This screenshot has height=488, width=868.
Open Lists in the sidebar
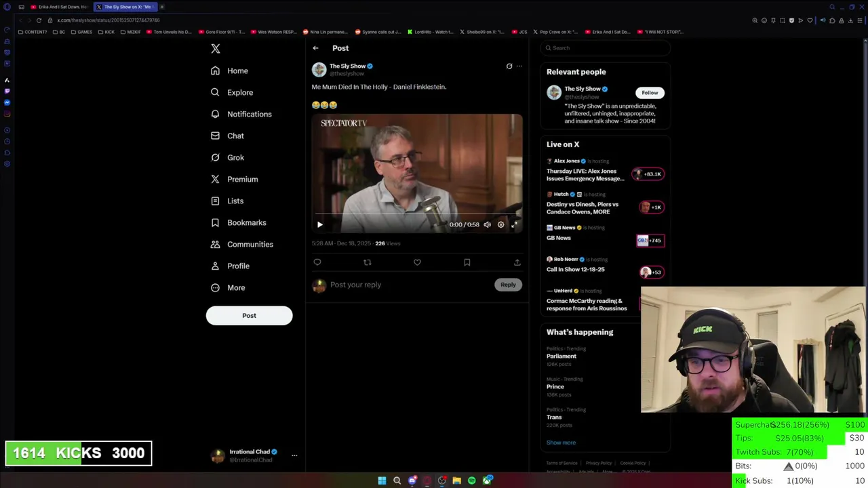(x=227, y=201)
